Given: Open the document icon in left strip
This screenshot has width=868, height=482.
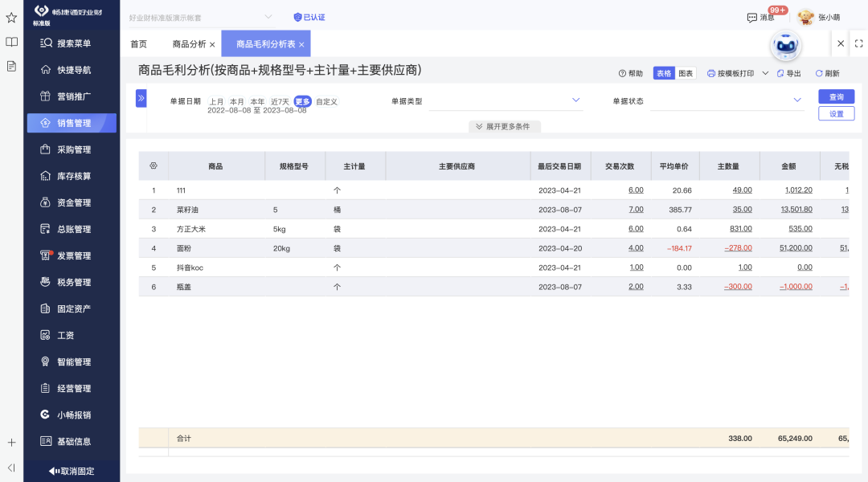Looking at the screenshot, I should (11, 67).
